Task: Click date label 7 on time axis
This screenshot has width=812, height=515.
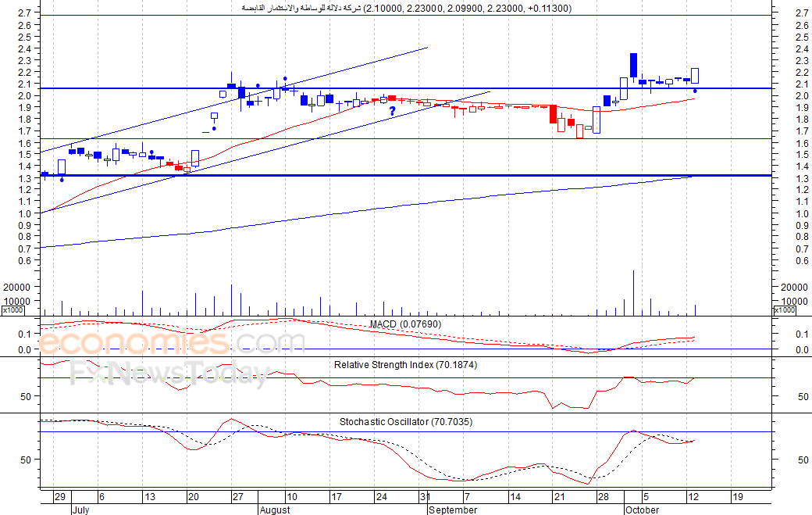Action: click(467, 497)
